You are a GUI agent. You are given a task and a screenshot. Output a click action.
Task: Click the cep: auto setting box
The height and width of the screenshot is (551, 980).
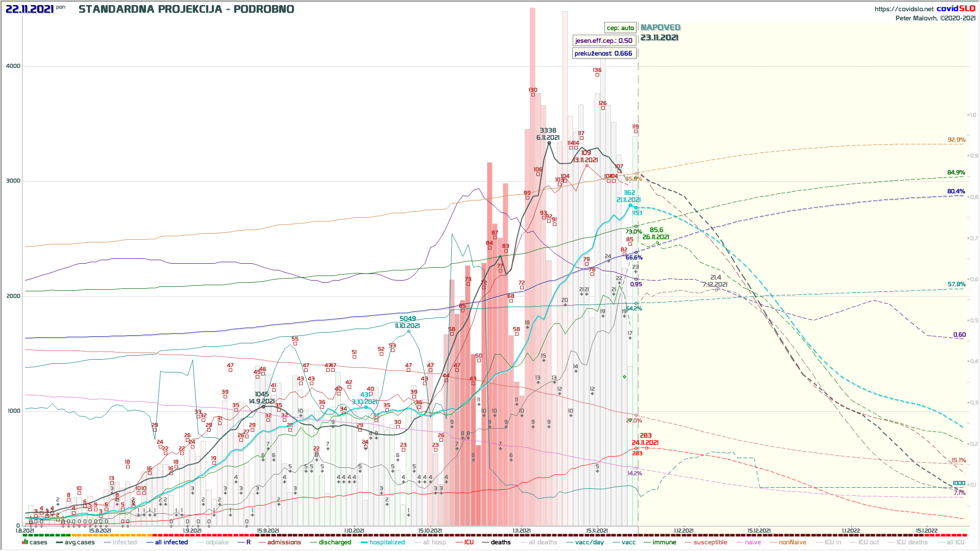tap(620, 28)
